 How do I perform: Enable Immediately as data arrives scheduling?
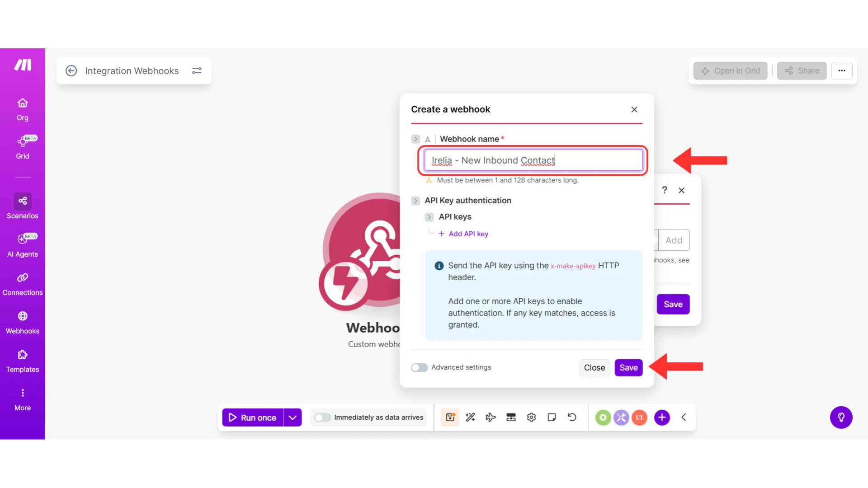322,417
